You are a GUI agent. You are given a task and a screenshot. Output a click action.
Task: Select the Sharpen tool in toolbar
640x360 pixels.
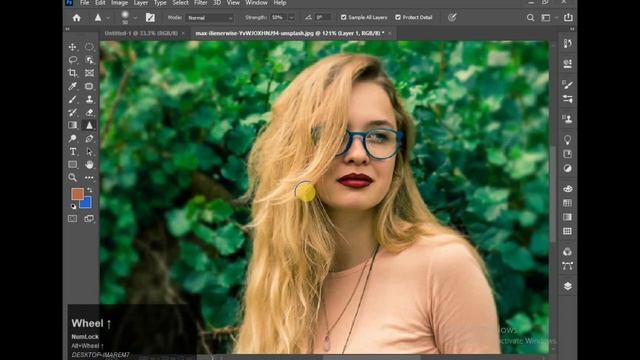pos(89,125)
